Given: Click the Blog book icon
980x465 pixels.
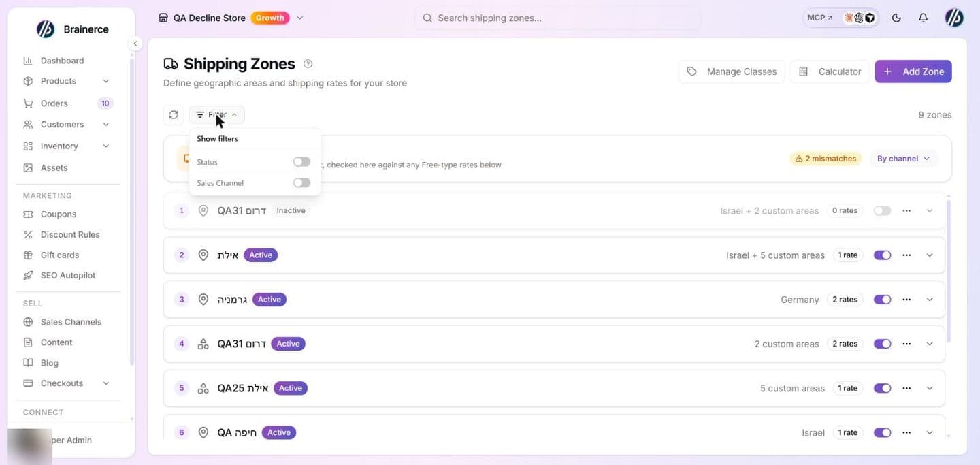Looking at the screenshot, I should 28,363.
